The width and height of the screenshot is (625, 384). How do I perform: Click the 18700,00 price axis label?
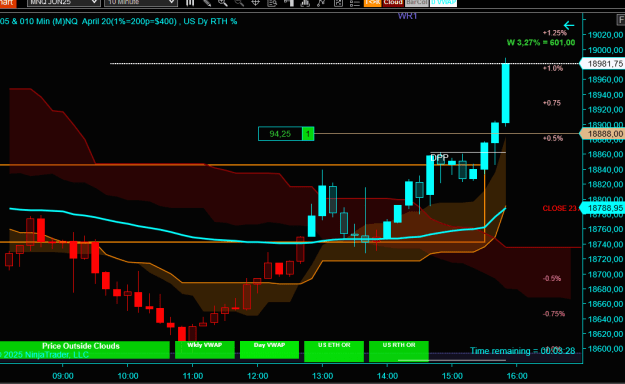coord(605,274)
